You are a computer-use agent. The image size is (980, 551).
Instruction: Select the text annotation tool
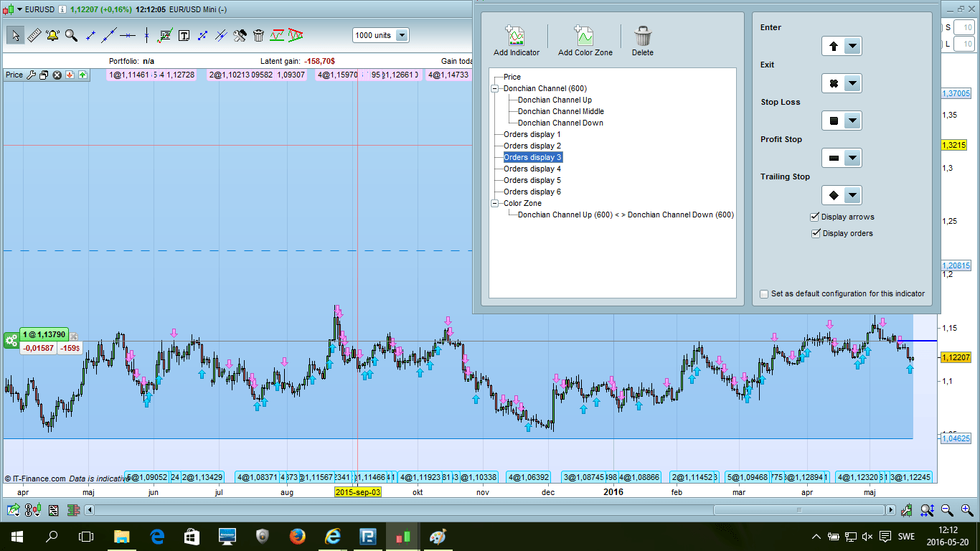coord(184,35)
